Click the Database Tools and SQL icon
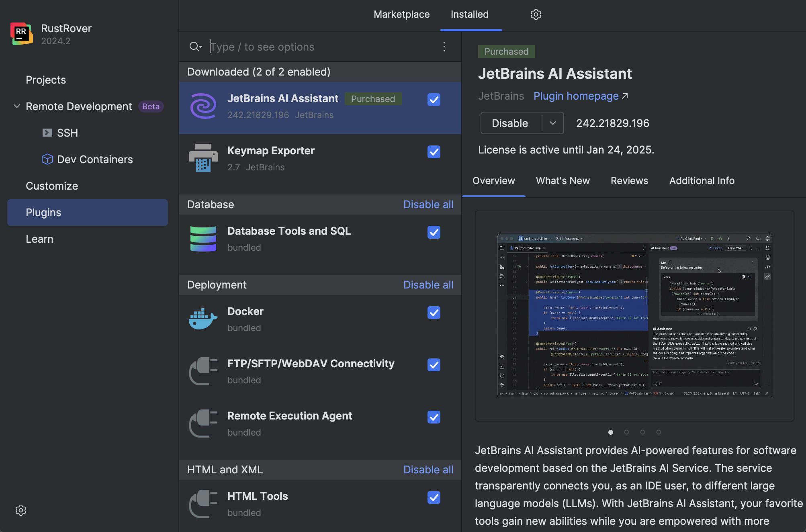The width and height of the screenshot is (806, 532). point(203,239)
